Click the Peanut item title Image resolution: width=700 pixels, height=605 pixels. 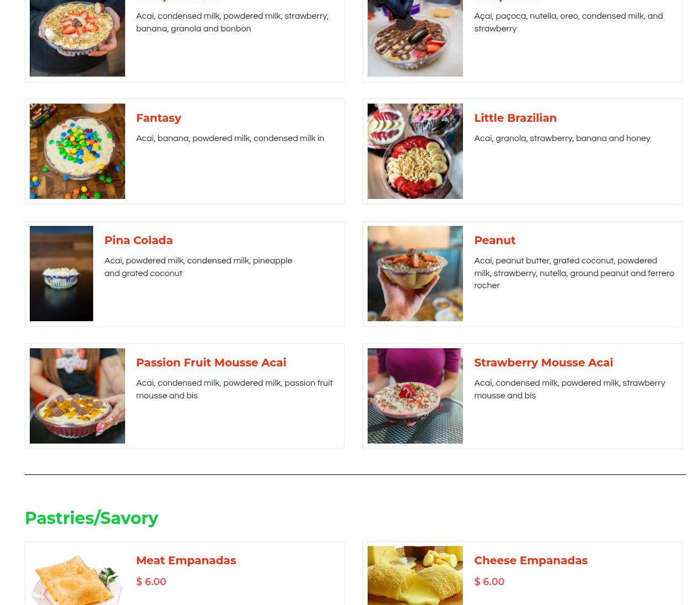[495, 240]
